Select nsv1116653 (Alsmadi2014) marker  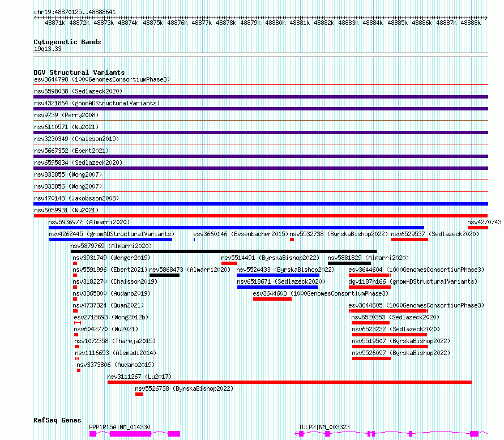77,358
